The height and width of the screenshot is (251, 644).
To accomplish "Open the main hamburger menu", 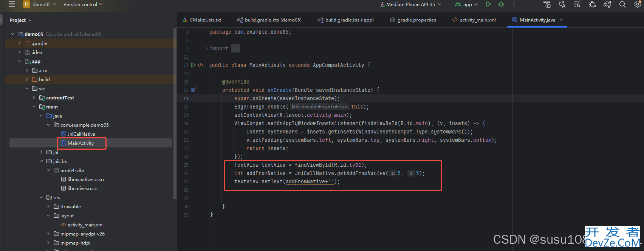I will pos(12,4).
